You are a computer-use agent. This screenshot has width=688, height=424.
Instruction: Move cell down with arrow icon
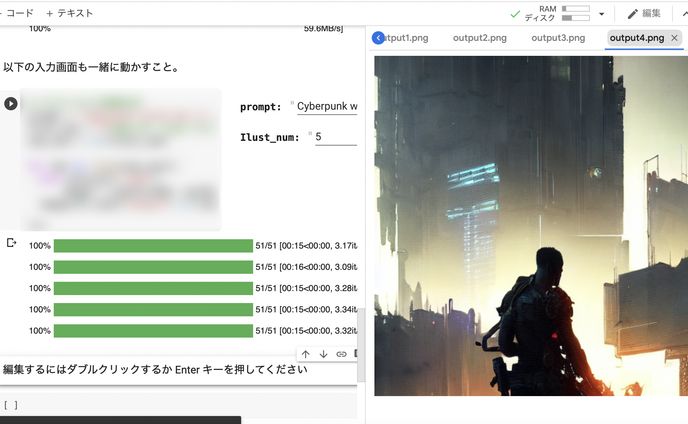tap(323, 354)
